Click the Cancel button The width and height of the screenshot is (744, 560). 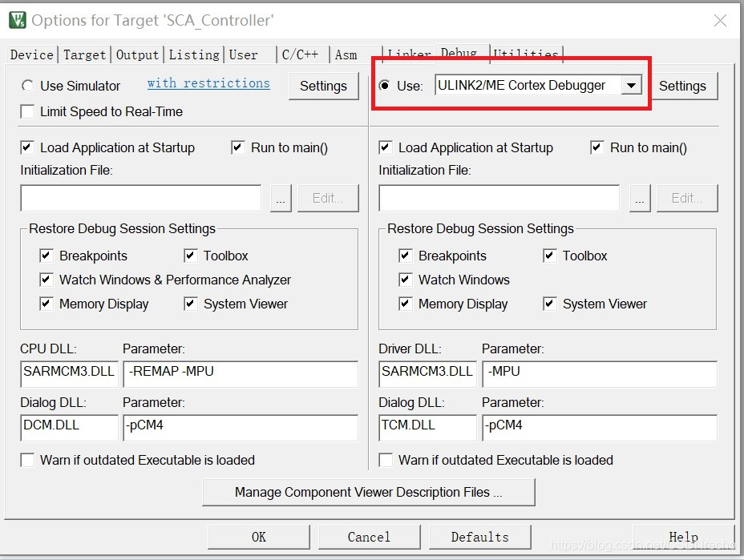tap(369, 537)
